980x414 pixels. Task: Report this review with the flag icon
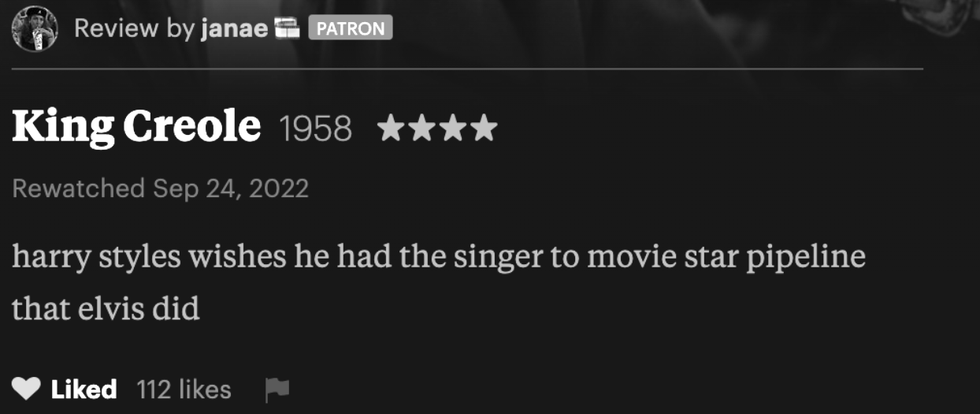(x=277, y=389)
